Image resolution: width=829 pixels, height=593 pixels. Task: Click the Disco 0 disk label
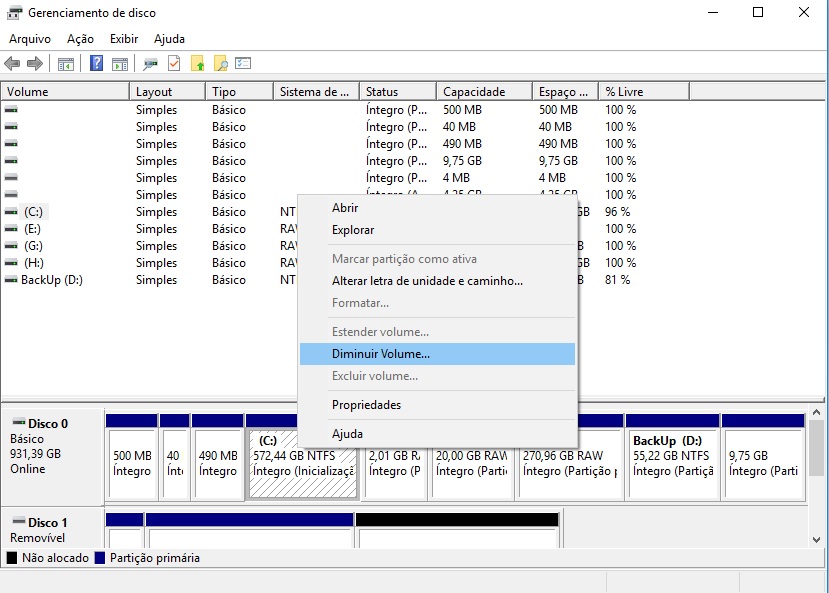[48, 424]
